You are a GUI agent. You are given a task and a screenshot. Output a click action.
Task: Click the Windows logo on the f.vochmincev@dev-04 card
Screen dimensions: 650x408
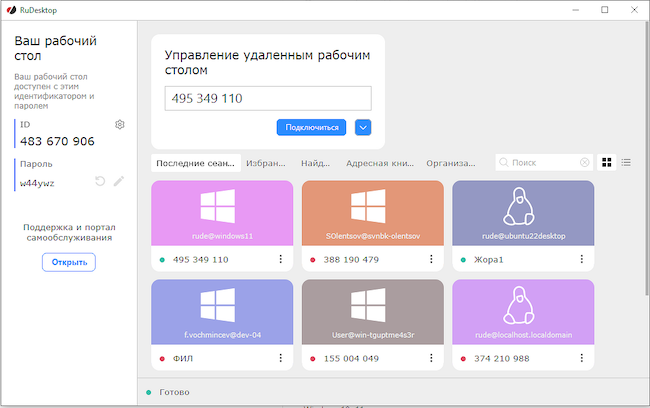coord(218,305)
